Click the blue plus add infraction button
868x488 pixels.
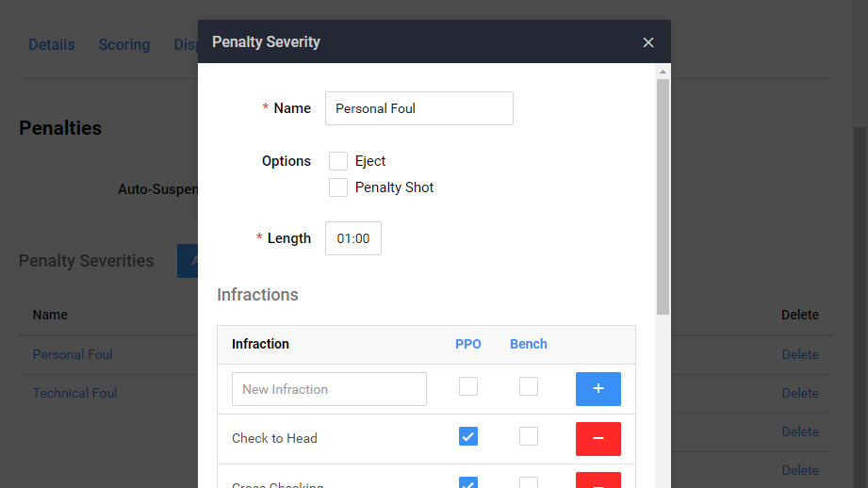[598, 388]
